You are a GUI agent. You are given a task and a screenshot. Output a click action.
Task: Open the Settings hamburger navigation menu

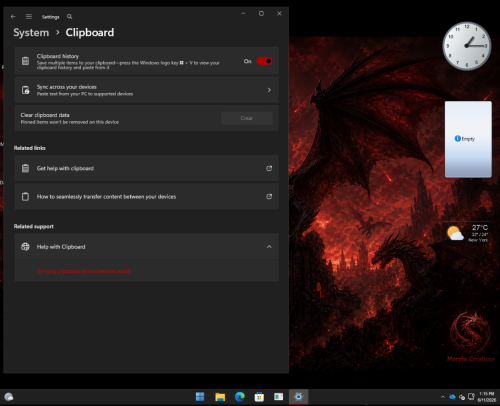(x=29, y=17)
